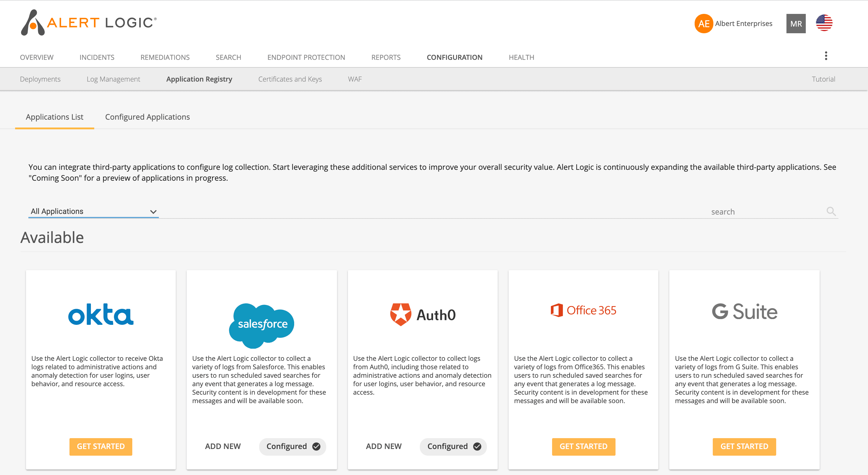Click GET STARTED on the Okta card
Screen dimensions: 868x475
[x=100, y=446]
